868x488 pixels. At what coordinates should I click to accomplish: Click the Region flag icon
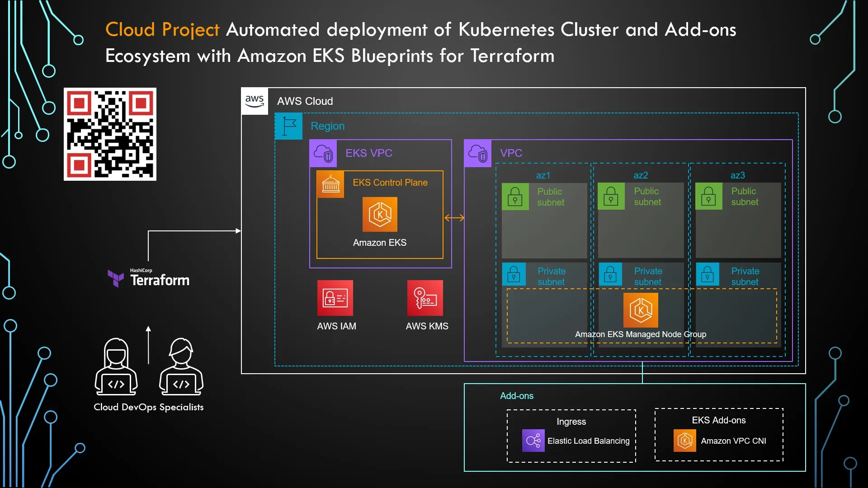288,126
